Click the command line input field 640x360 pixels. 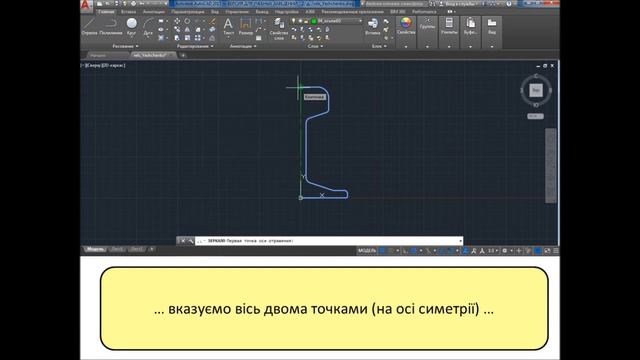329,241
